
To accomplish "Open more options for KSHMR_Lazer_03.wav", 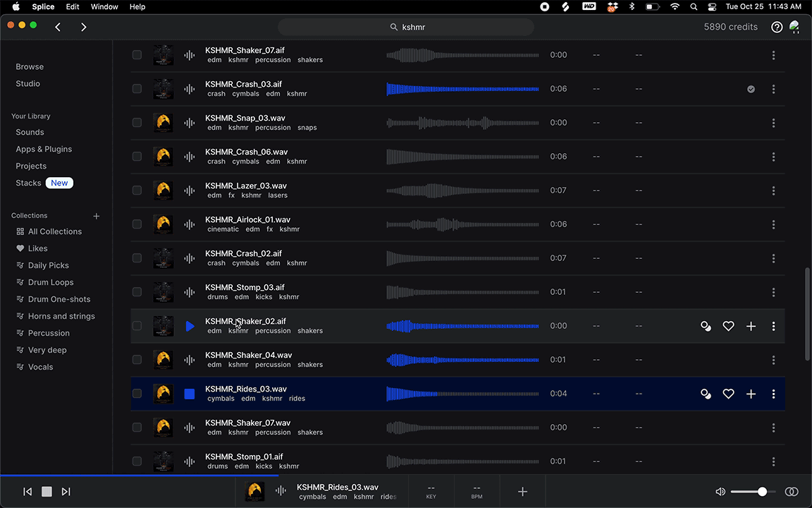I will point(774,190).
